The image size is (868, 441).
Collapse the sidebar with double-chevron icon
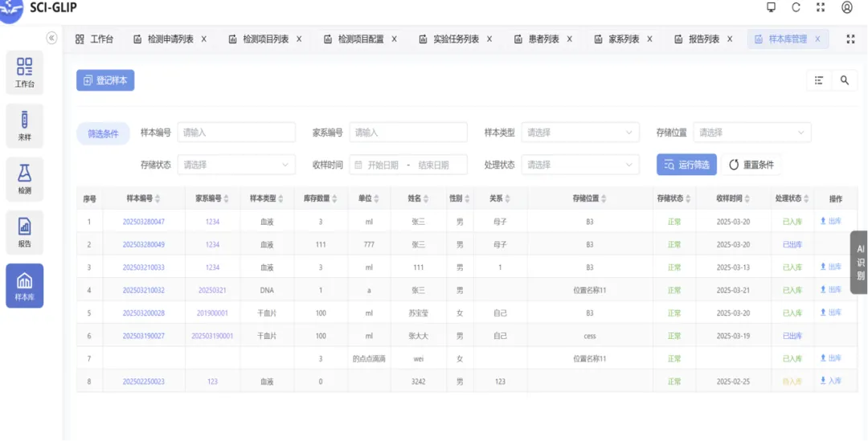tap(51, 38)
